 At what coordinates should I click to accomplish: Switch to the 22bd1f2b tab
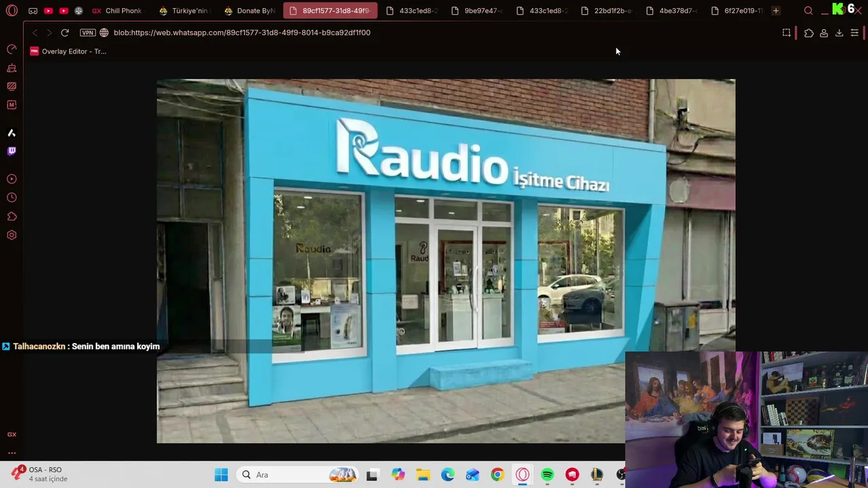607,11
